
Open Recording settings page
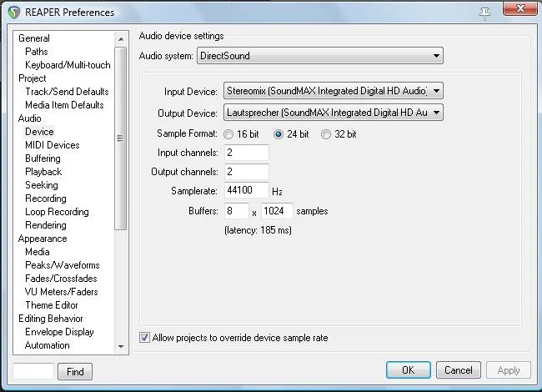46,199
